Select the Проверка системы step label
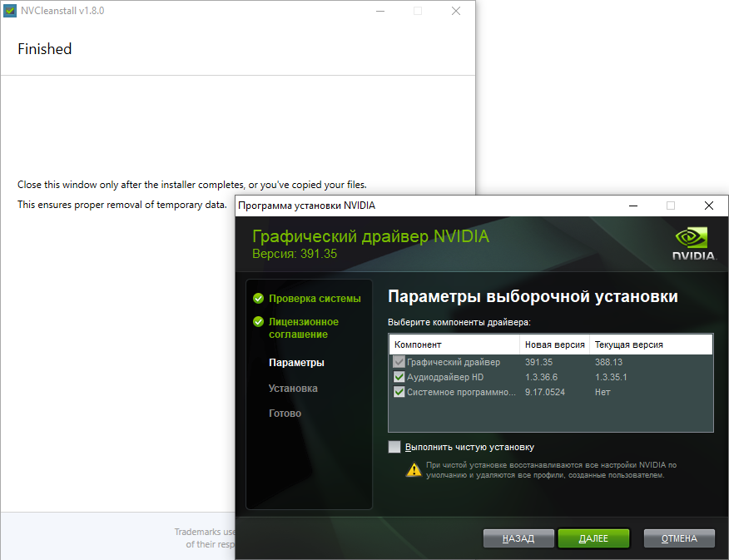 (315, 299)
